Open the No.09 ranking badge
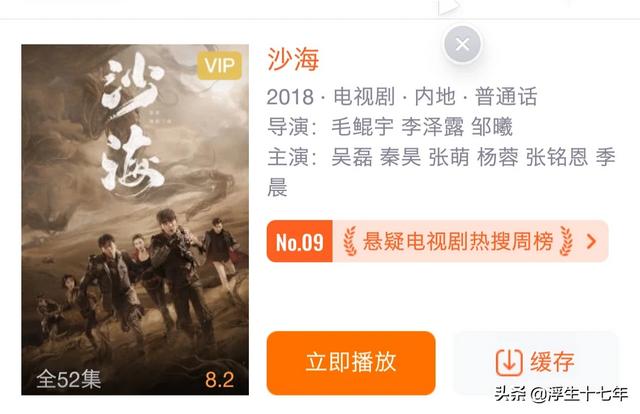Image resolution: width=640 pixels, height=414 pixels. 300,241
